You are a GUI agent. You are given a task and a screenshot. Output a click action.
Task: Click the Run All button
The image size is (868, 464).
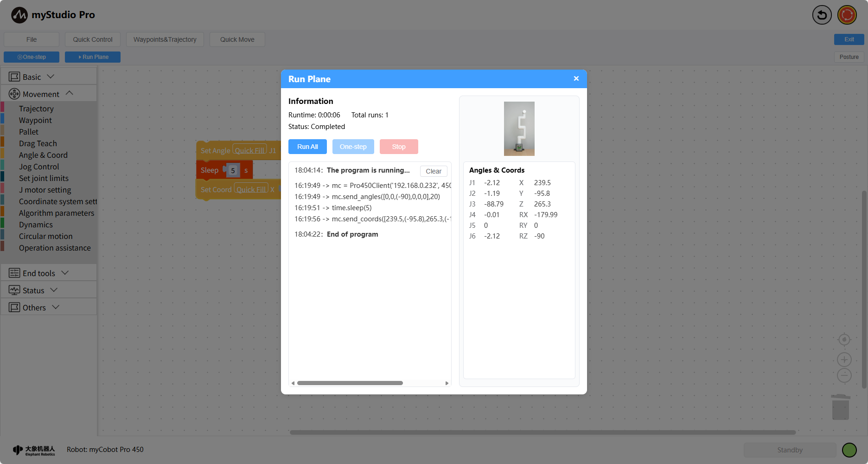(307, 147)
